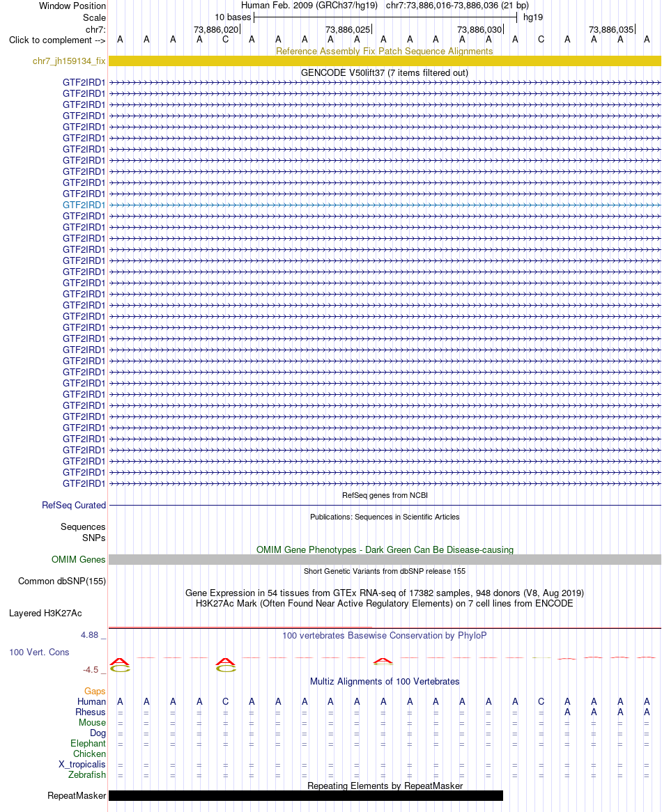662x812 pixels.
Task: Open the chr7_jh159134_fix track label
Action: point(69,61)
